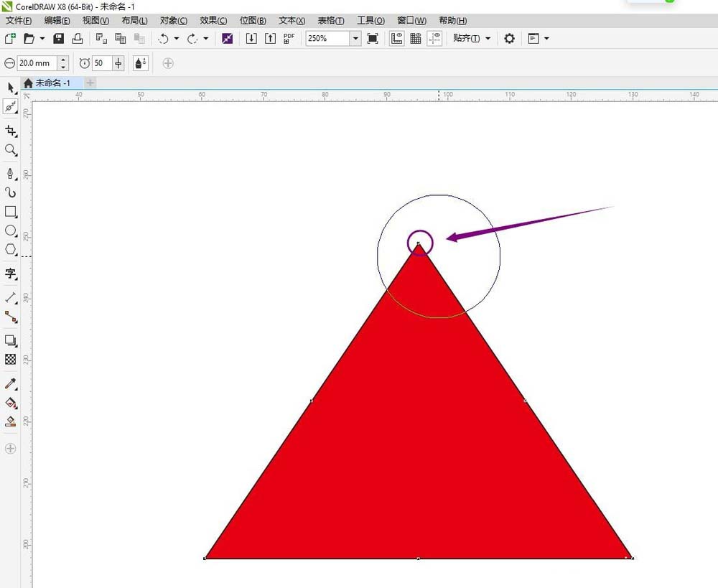The height and width of the screenshot is (588, 718).
Task: Click the Import icon
Action: [251, 39]
